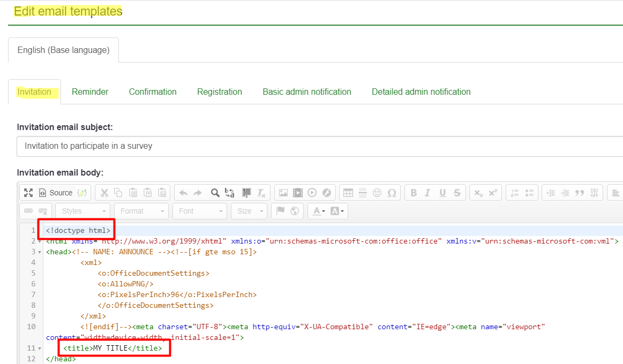Toggle Italic formatting
This screenshot has width=623, height=364.
(428, 193)
